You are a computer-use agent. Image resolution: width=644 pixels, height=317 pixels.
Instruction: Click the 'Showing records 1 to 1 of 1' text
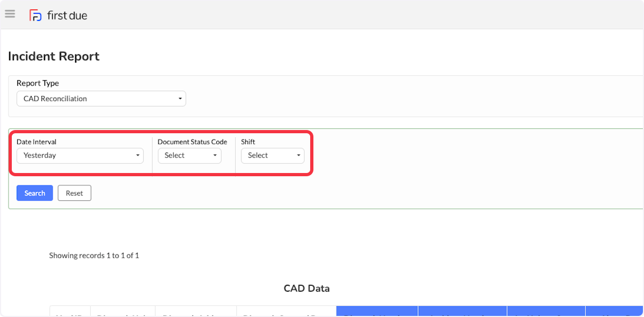coord(94,256)
